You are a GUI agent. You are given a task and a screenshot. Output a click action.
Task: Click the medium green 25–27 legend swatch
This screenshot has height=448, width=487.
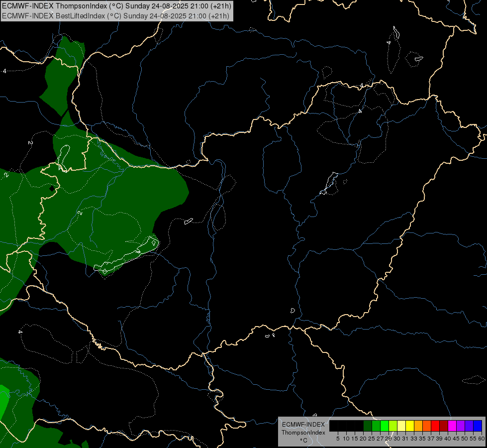(376, 426)
